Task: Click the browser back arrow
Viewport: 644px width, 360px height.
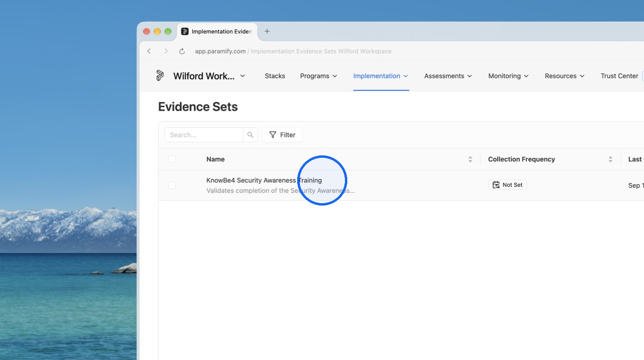Action: click(x=149, y=51)
